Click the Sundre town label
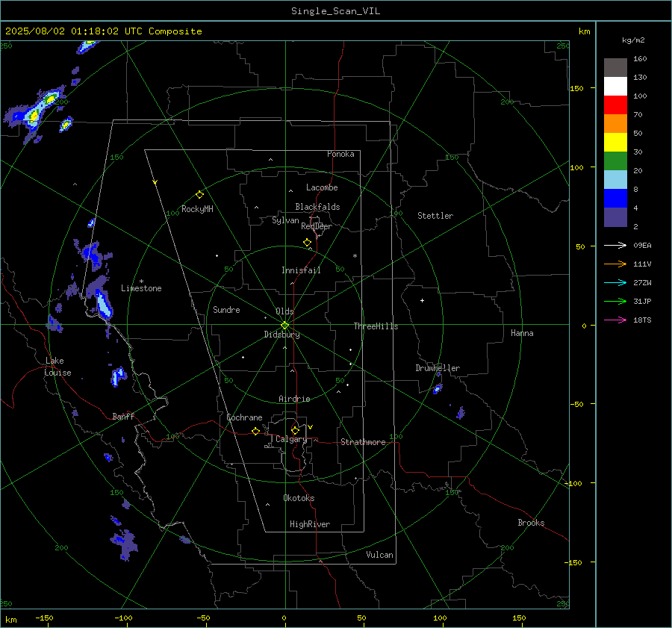Screen dimensions: 672x628 pyautogui.click(x=226, y=309)
